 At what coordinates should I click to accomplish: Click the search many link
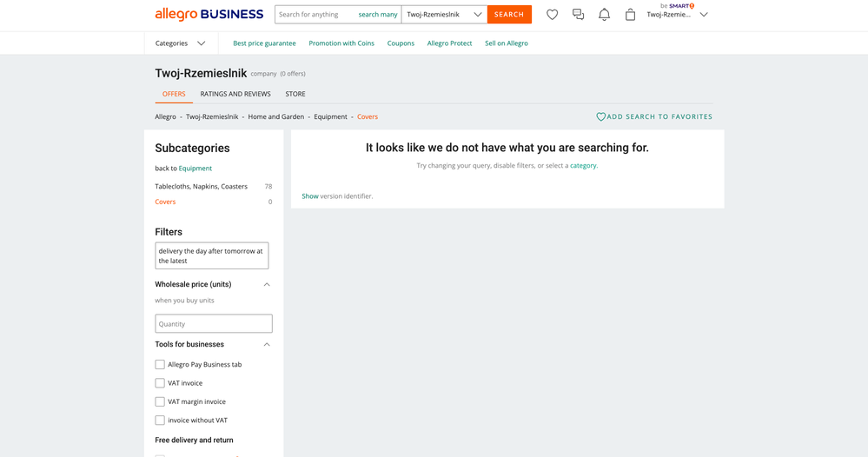click(x=378, y=15)
